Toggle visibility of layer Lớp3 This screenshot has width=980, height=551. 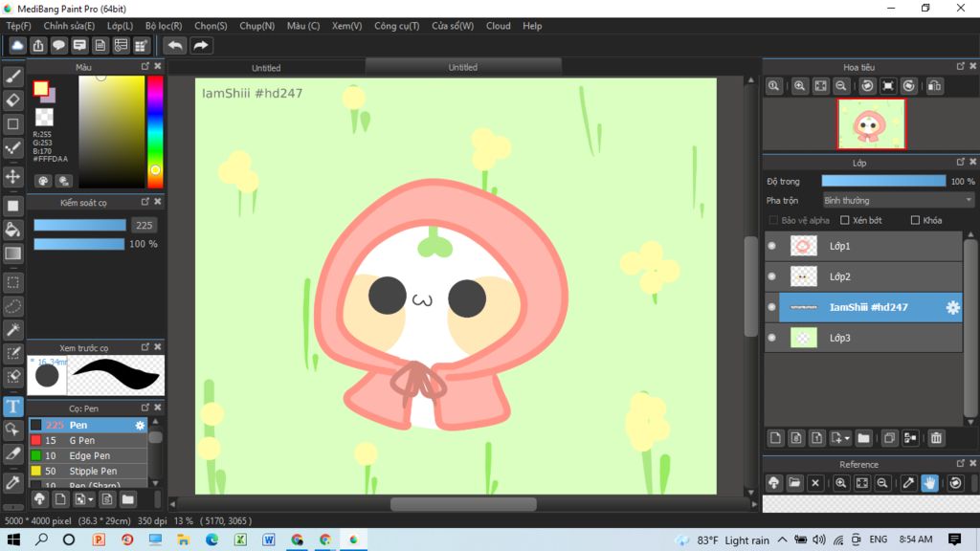[772, 338]
